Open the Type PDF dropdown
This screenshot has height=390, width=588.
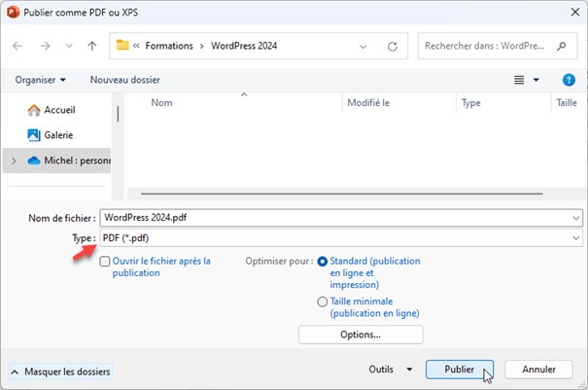tap(576, 238)
